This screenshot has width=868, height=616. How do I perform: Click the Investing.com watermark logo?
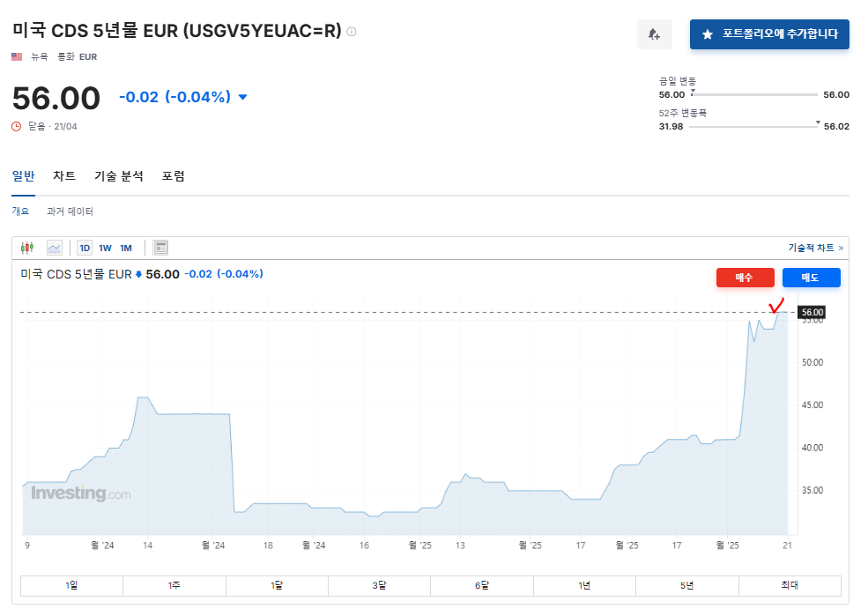coord(80,494)
